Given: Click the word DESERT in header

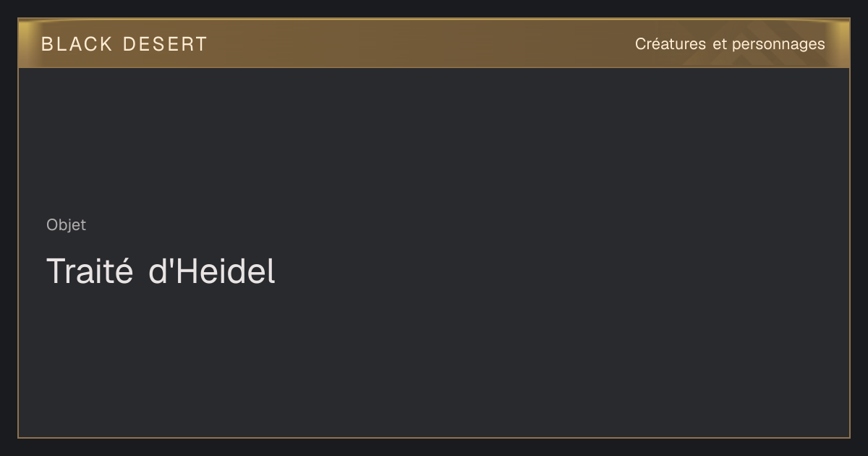Looking at the screenshot, I should pos(165,44).
